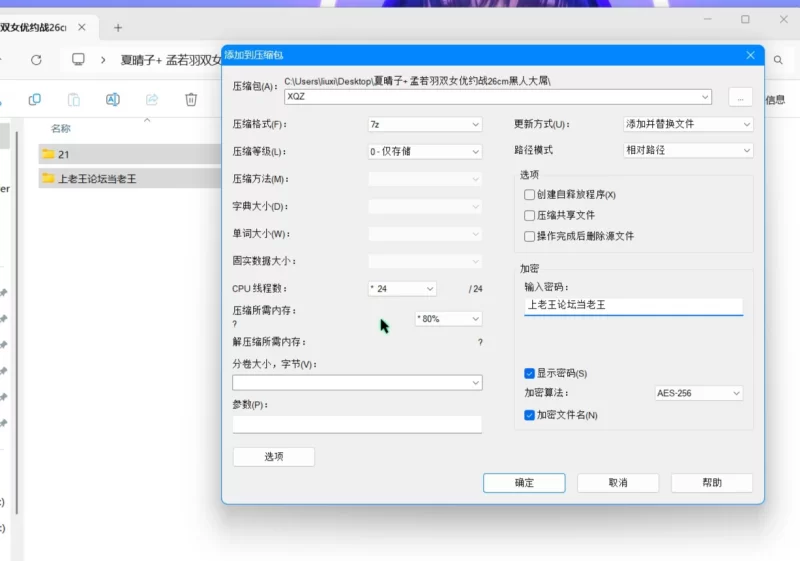Click the share icon in Explorer toolbar

point(152,99)
